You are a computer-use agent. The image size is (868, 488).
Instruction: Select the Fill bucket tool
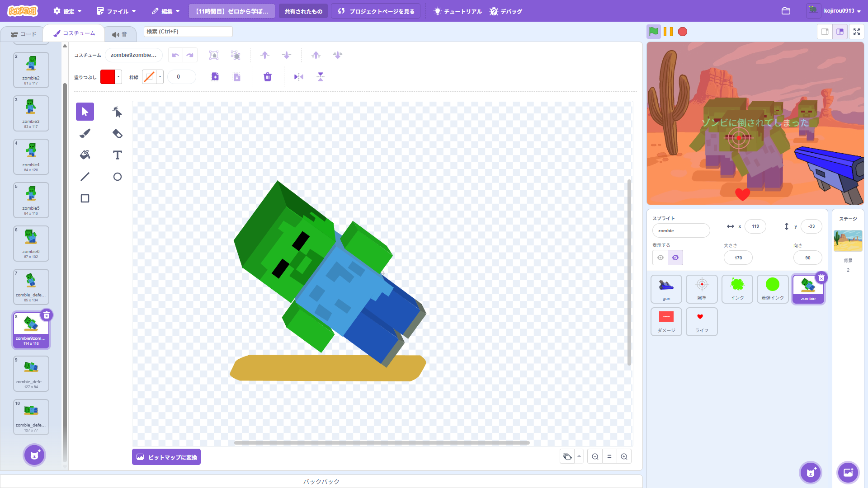coord(85,155)
